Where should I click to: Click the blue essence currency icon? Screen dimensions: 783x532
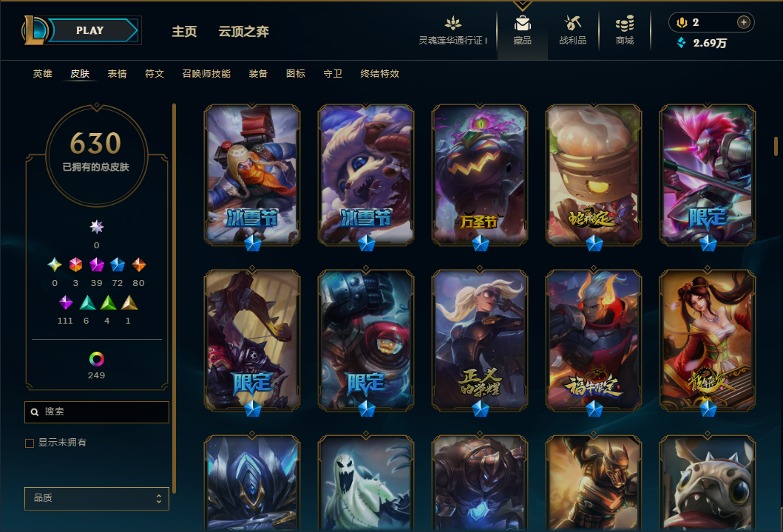[x=681, y=43]
